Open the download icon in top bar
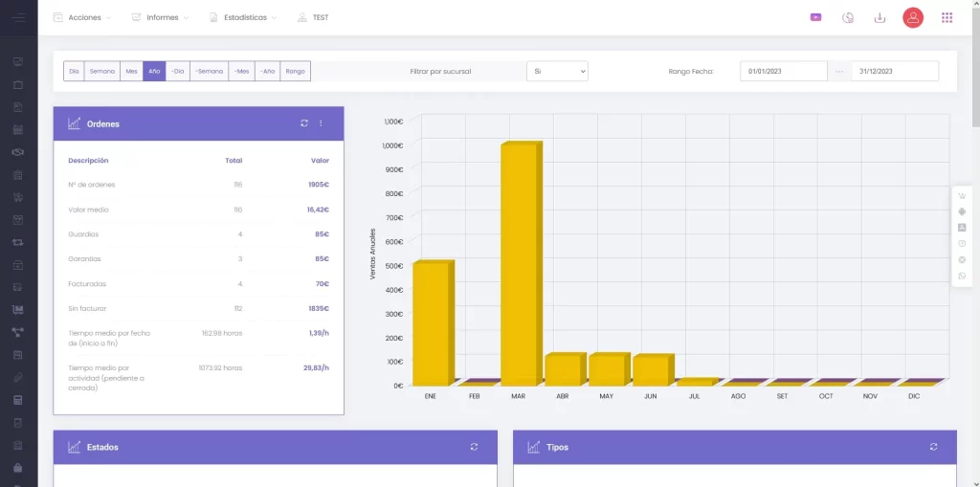The height and width of the screenshot is (487, 980). [x=880, y=17]
